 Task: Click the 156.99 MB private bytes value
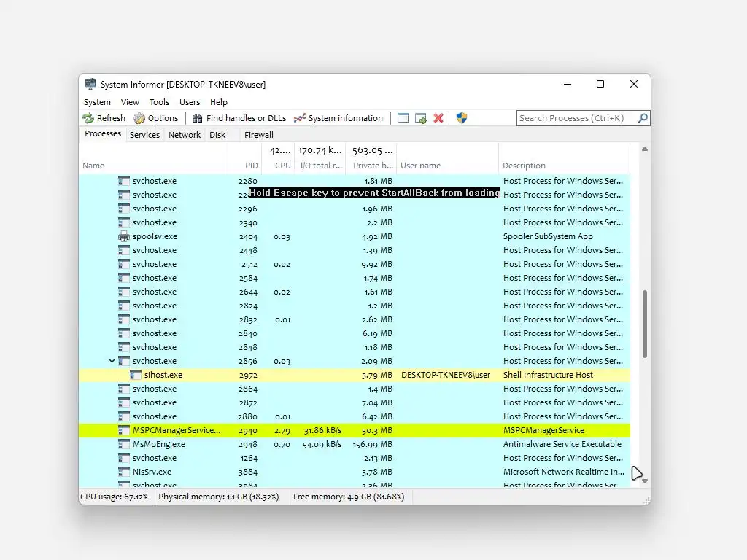pos(373,444)
